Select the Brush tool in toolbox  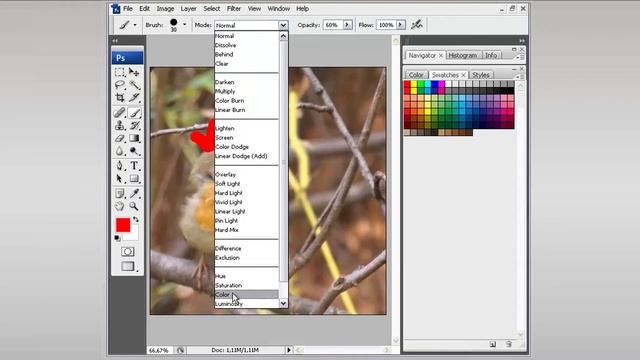point(134,113)
